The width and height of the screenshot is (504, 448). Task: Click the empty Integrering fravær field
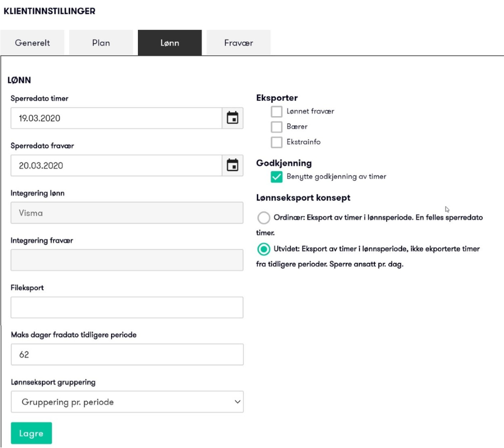point(127,260)
